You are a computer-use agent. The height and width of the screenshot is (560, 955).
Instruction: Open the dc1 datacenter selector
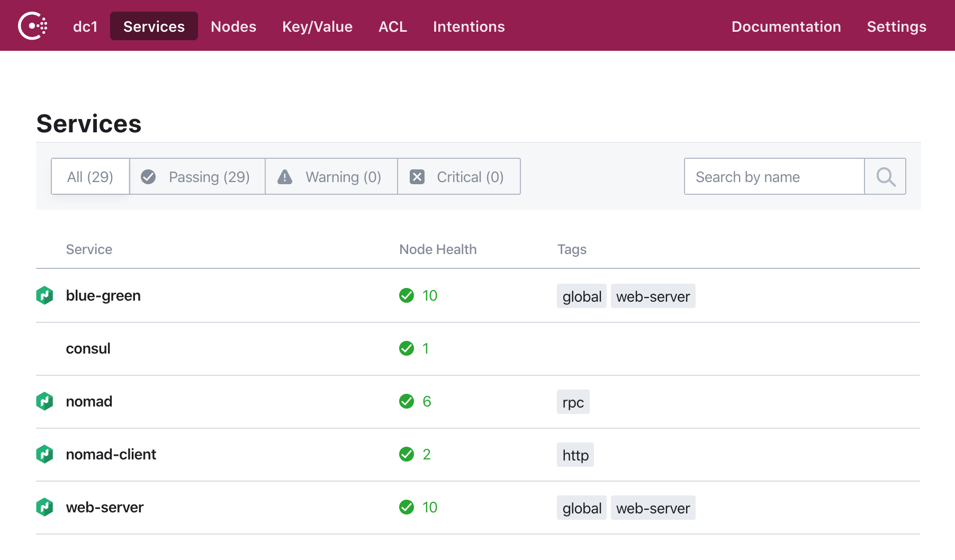pyautogui.click(x=85, y=26)
